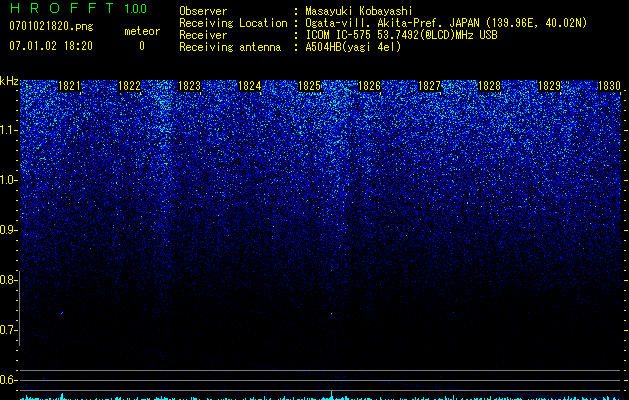Click the 1.0 kHz axis label

(8, 180)
